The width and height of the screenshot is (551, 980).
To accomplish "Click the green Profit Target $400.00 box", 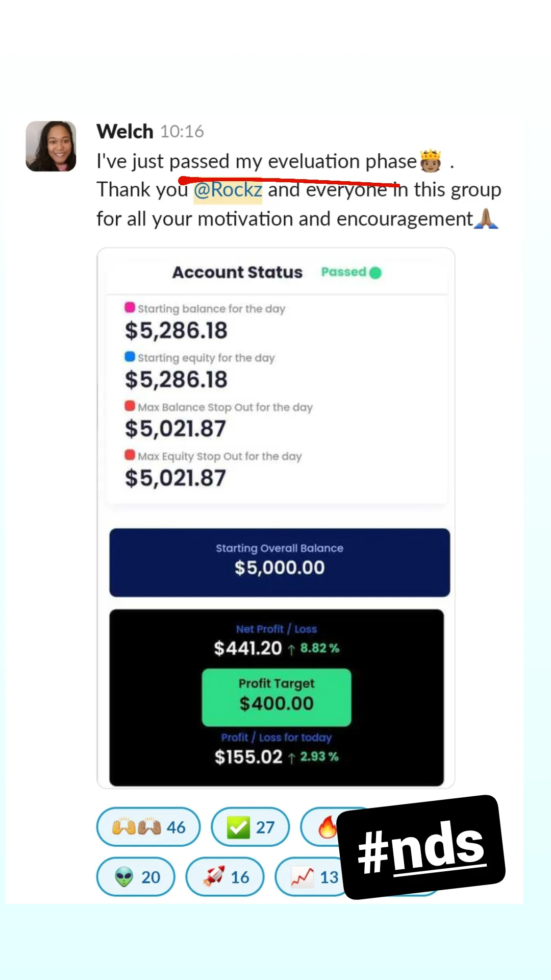I will [x=277, y=697].
